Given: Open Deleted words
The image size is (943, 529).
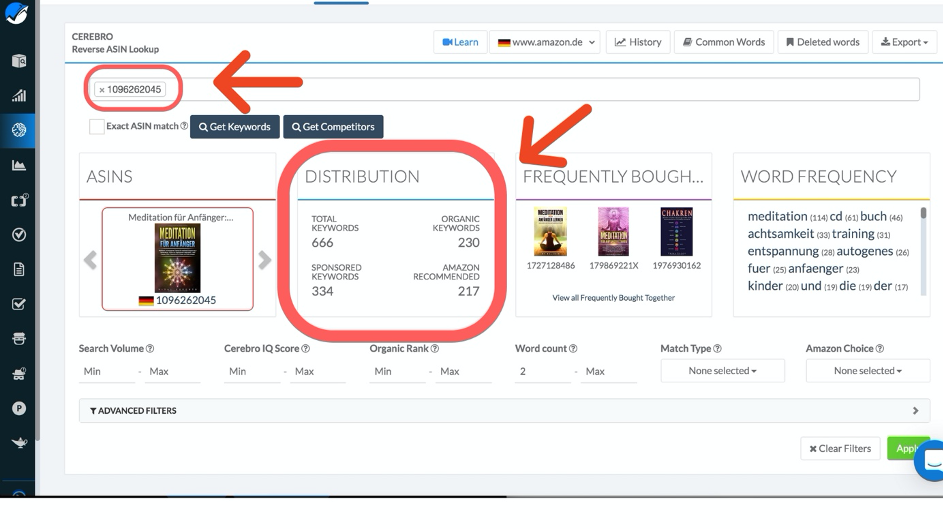Looking at the screenshot, I should pos(822,42).
